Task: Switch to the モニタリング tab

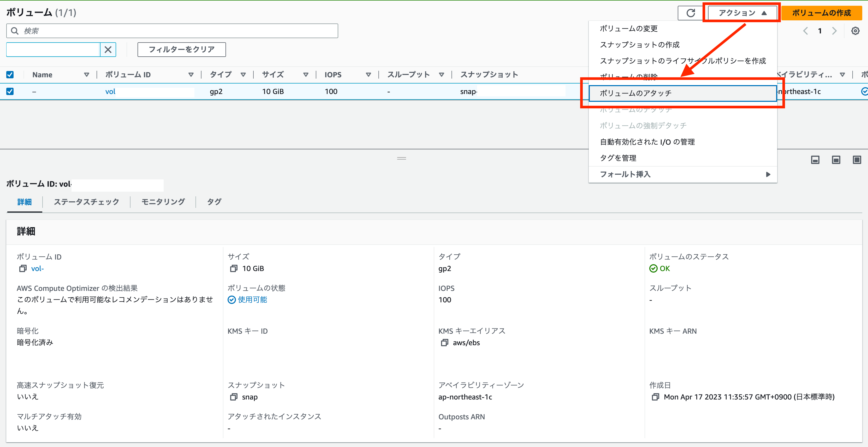Action: (163, 202)
